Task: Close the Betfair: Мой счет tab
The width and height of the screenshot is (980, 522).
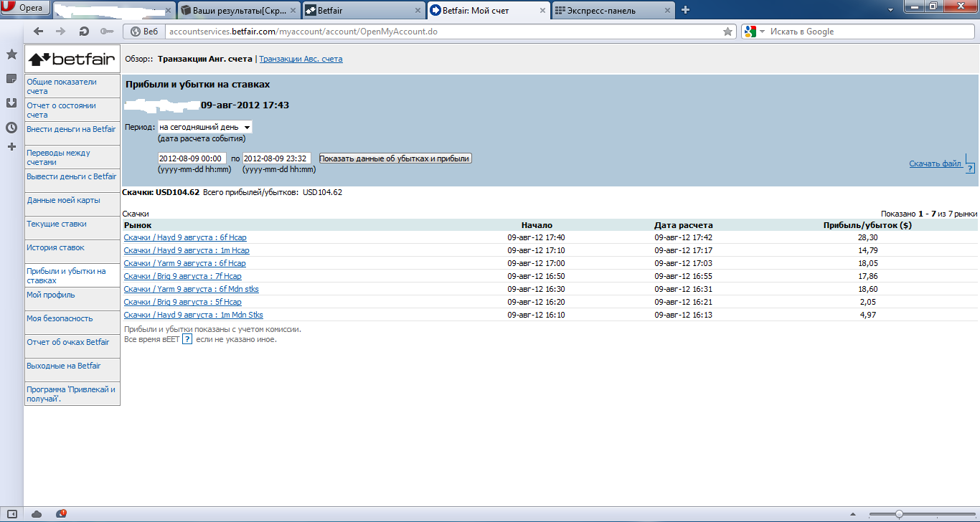Action: (543, 11)
